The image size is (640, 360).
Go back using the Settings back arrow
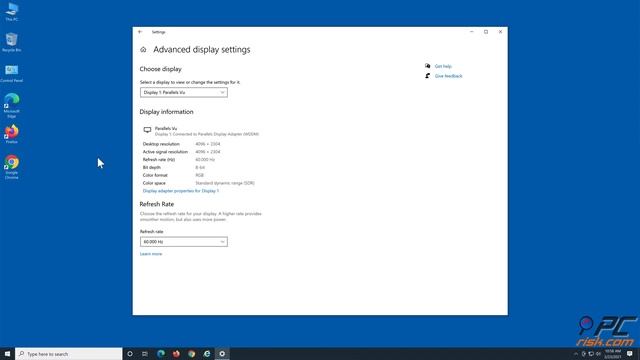click(140, 32)
